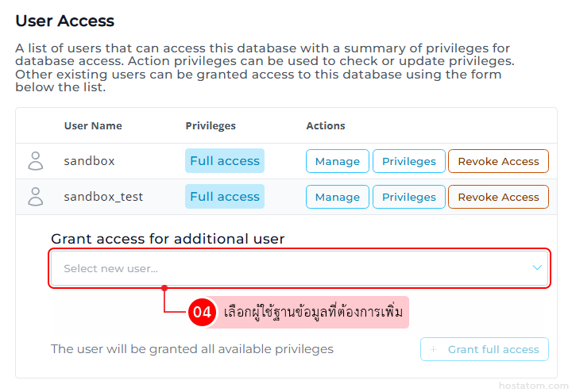The height and width of the screenshot is (392, 572).
Task: Click the Full access badge for sandbox
Action: click(225, 161)
